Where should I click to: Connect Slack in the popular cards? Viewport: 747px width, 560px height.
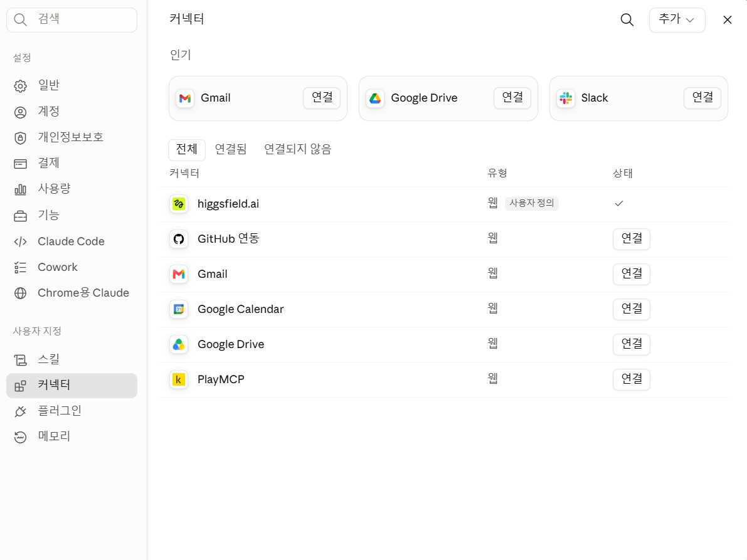[x=702, y=98]
